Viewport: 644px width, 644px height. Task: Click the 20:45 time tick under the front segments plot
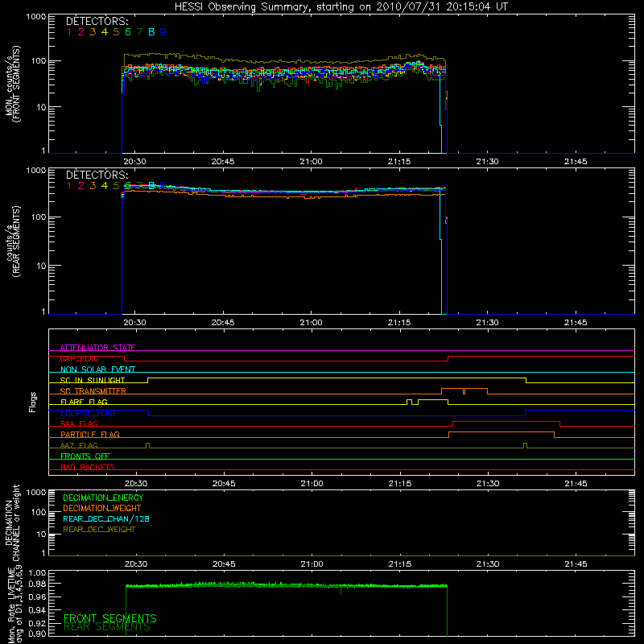click(223, 162)
